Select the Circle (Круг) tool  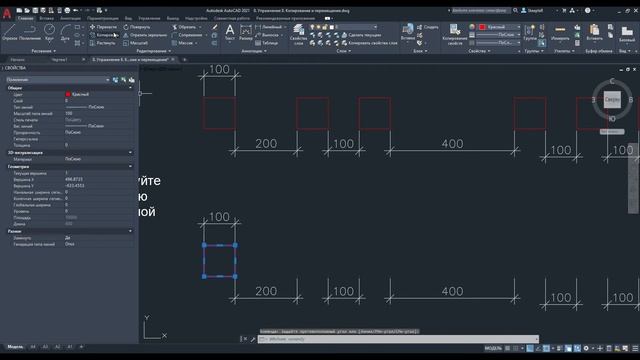point(49,32)
